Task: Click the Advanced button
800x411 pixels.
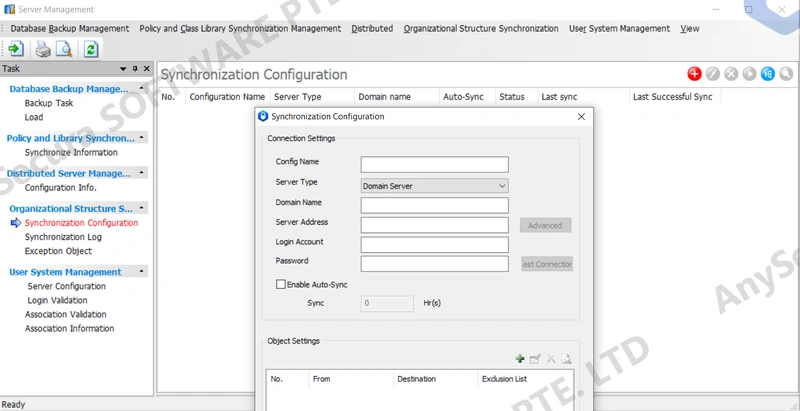Action: 545,225
